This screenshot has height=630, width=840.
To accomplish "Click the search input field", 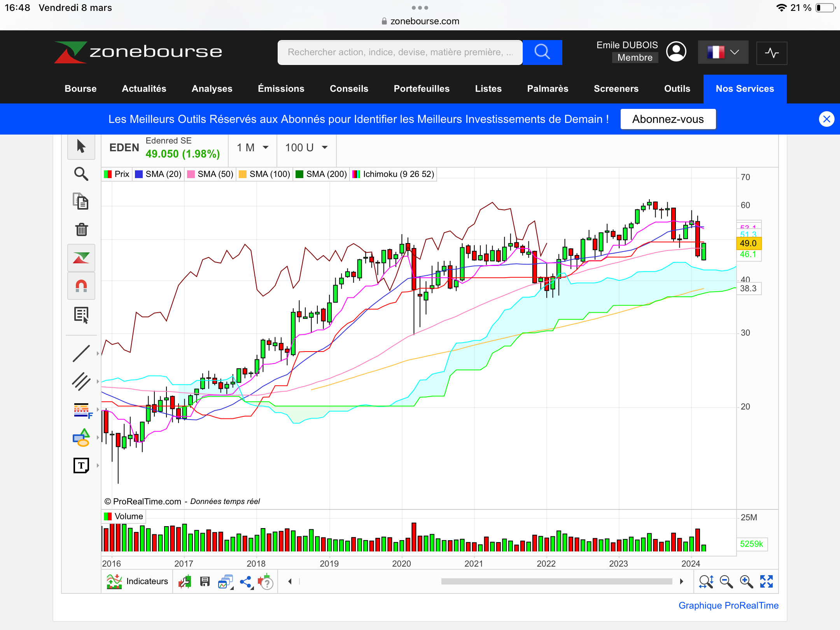I will point(400,52).
